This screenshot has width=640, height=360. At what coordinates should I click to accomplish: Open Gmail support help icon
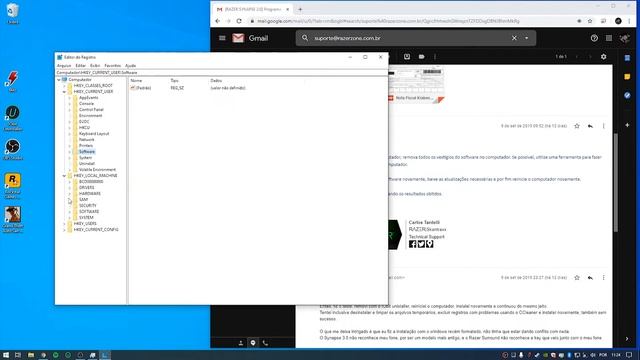[594, 38]
